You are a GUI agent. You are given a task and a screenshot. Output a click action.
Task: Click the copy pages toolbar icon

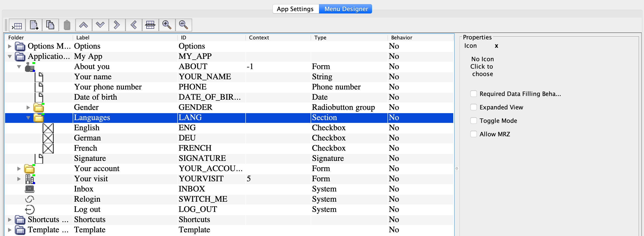[50, 25]
